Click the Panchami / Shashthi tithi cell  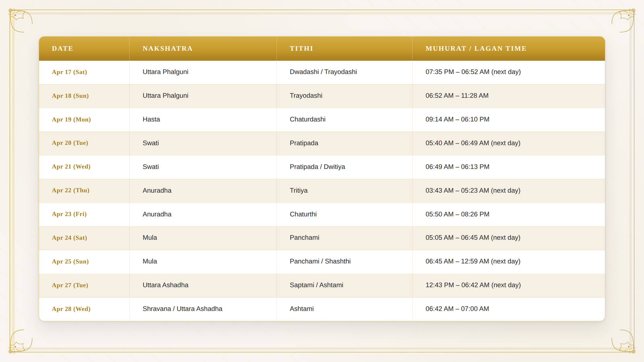coord(345,262)
